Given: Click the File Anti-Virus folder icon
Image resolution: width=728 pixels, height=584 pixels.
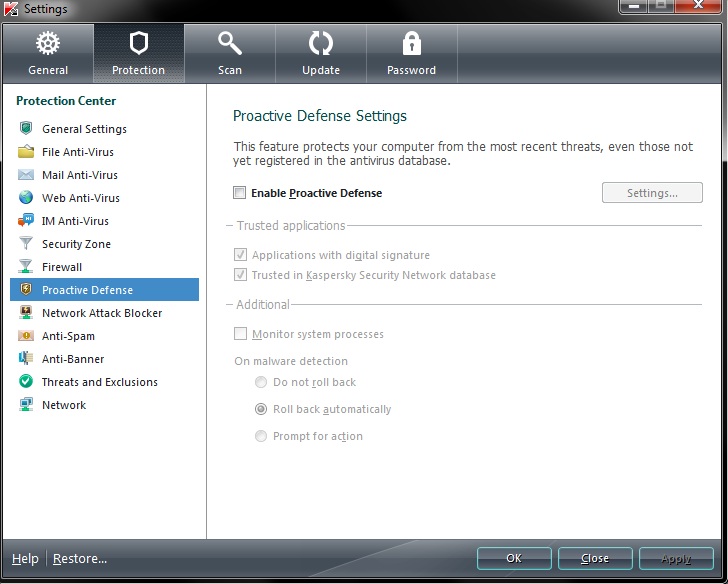Looking at the screenshot, I should coord(25,152).
